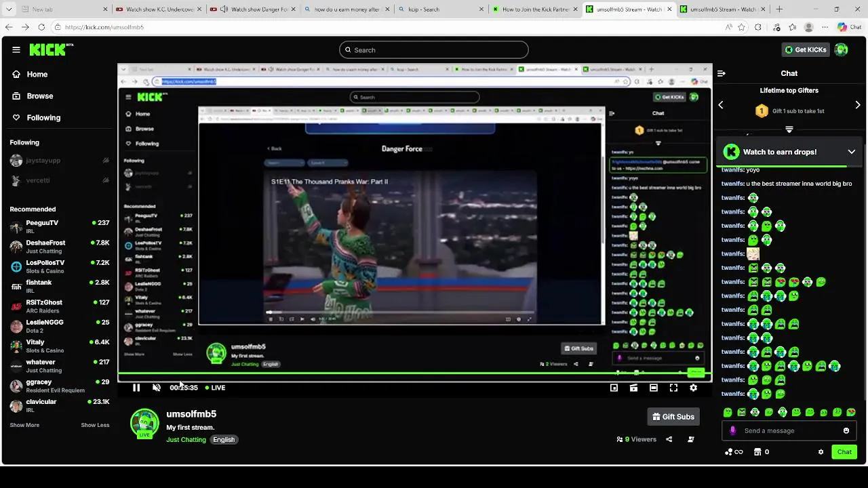The height and width of the screenshot is (488, 868).
Task: Open LosPollosTV recommended channel
Action: [60, 266]
